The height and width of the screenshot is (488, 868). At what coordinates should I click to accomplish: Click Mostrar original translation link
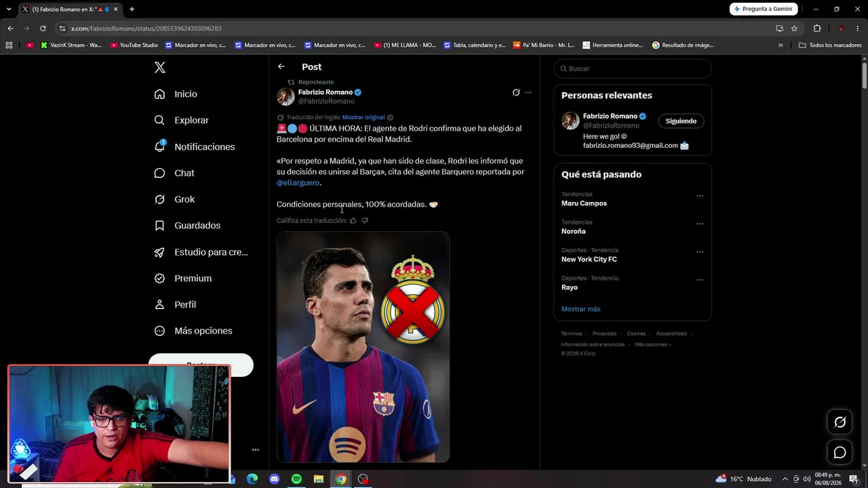(x=363, y=117)
